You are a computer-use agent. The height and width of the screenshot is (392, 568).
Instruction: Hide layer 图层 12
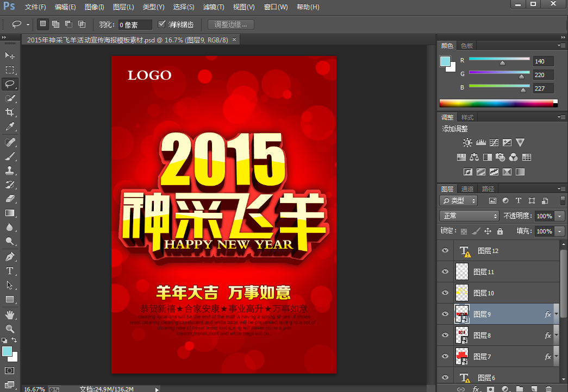[x=445, y=250]
